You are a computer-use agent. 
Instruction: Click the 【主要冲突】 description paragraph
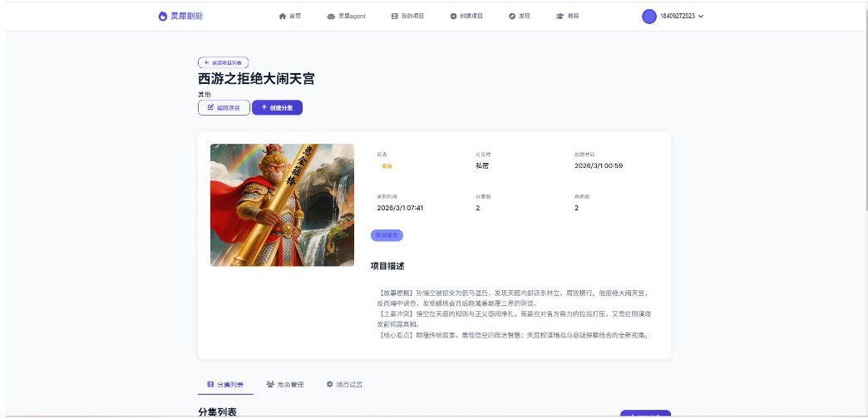click(x=514, y=318)
